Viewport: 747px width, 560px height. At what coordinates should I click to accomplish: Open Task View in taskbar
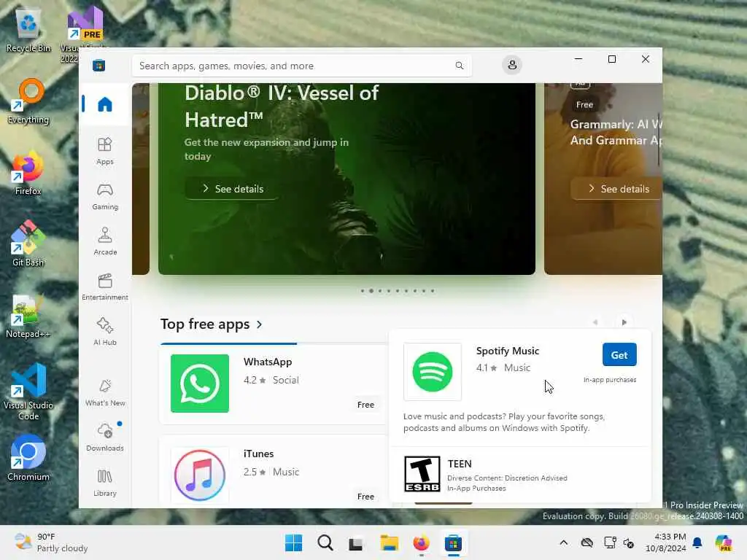[x=356, y=542]
